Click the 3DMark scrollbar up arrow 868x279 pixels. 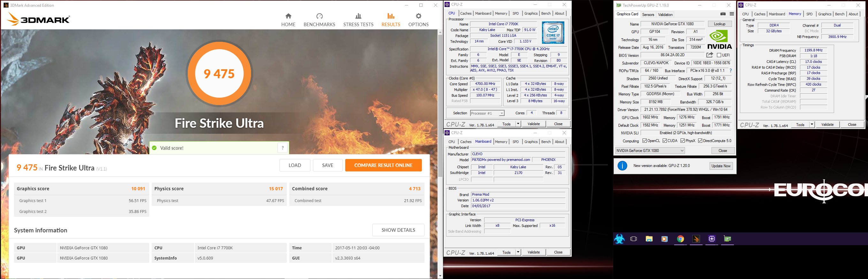(x=440, y=32)
